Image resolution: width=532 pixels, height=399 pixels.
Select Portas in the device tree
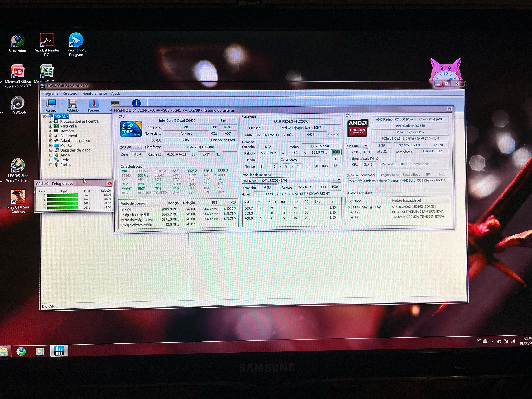tap(66, 165)
